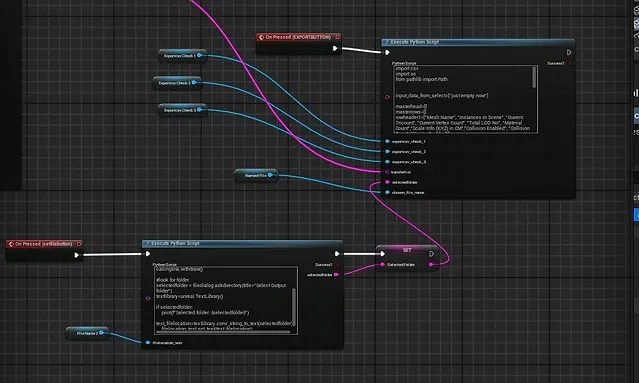Click the output pin of File Name 2

coord(102,333)
